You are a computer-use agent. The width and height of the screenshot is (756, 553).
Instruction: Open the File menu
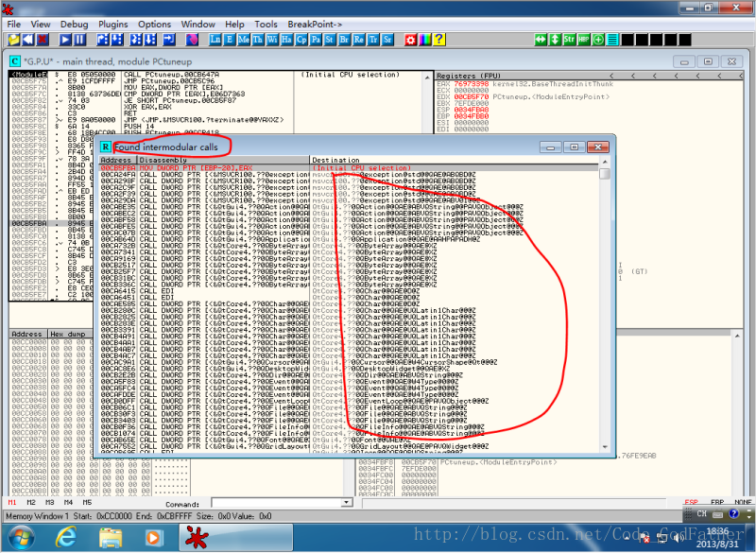coord(14,25)
